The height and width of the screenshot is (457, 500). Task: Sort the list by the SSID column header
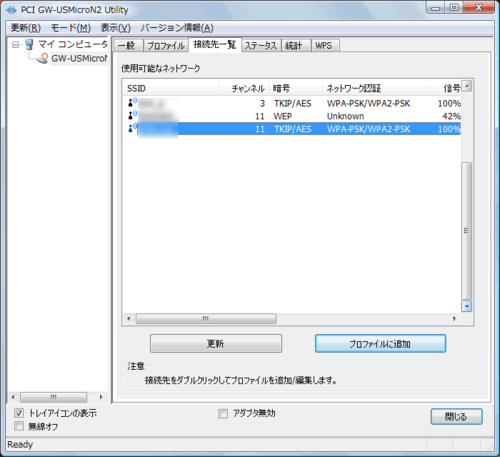(x=171, y=89)
